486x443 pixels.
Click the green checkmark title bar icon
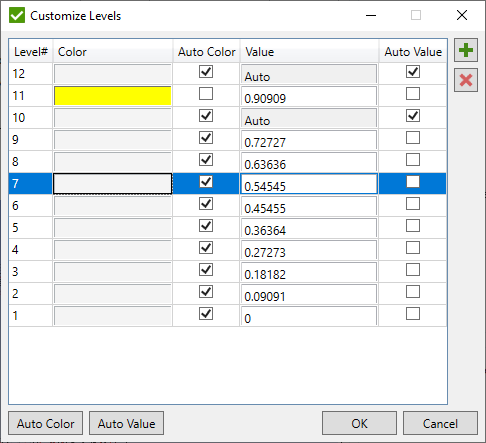pos(17,15)
